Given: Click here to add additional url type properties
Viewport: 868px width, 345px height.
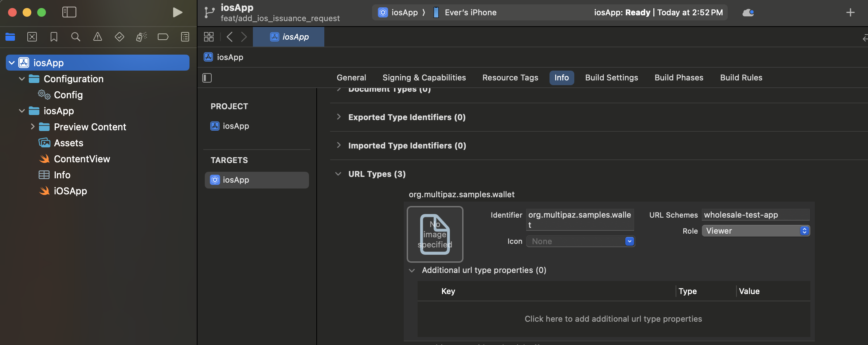Looking at the screenshot, I should point(613,318).
